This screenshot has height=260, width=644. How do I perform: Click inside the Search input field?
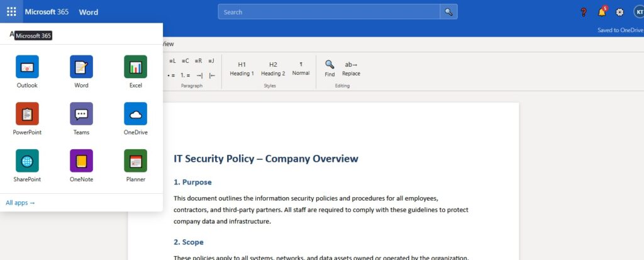click(329, 13)
